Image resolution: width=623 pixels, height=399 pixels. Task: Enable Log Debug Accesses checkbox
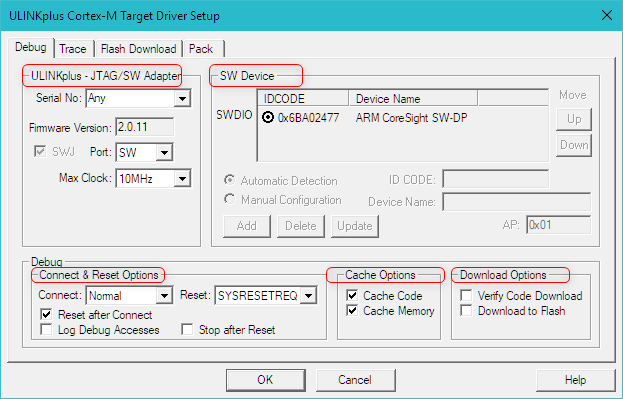[x=46, y=329]
